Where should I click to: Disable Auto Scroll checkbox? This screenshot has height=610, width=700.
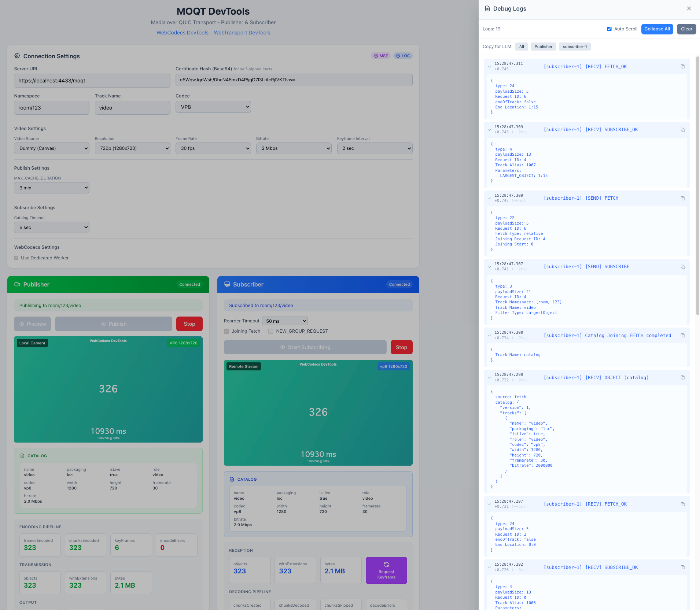click(609, 29)
